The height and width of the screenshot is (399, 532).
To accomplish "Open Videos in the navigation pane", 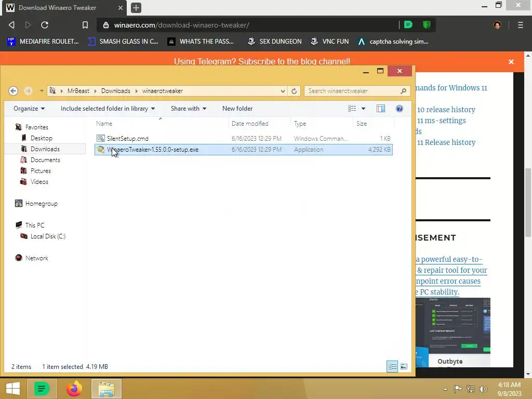I will point(39,181).
